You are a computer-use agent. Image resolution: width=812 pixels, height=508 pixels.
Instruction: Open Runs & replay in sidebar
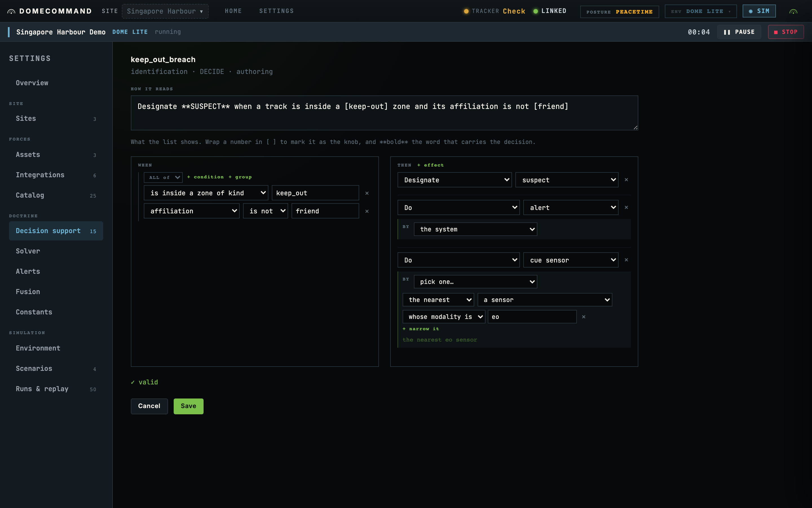click(x=56, y=389)
